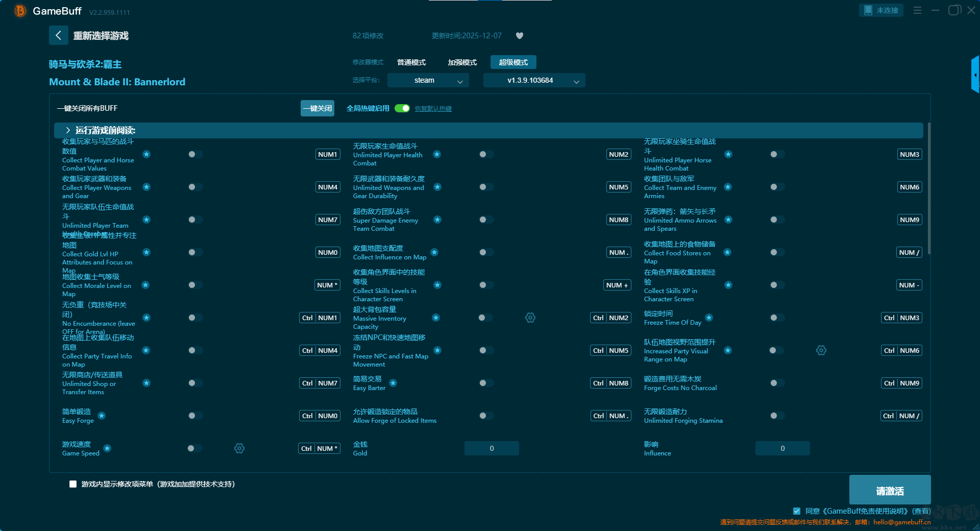Disable the global hotkey toggle 全局热键启用
Viewport: 980px width, 531px height.
pos(402,108)
